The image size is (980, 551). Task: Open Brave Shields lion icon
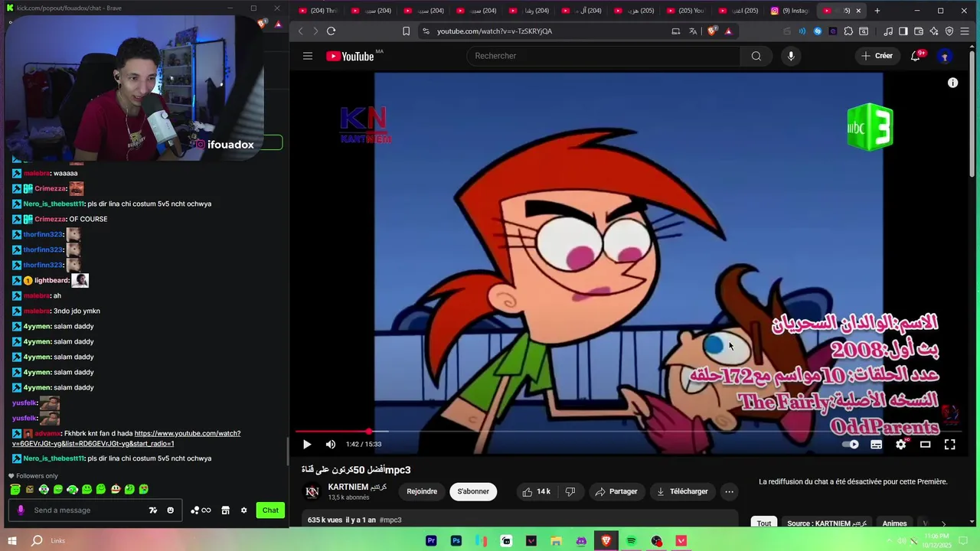[712, 31]
